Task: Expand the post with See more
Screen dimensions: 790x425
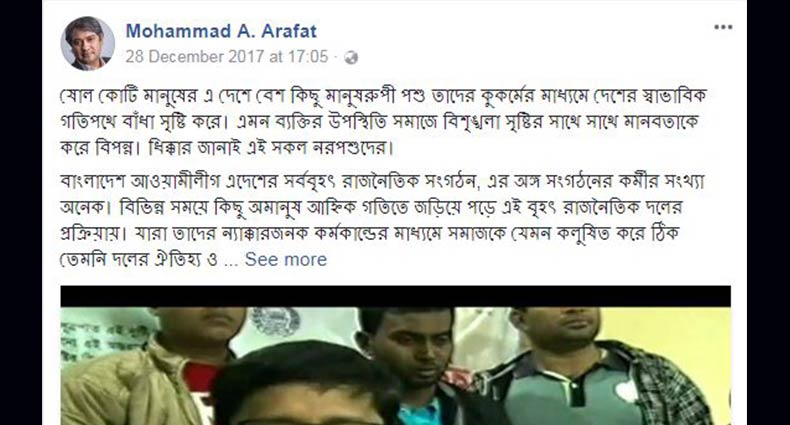Action: click(286, 259)
